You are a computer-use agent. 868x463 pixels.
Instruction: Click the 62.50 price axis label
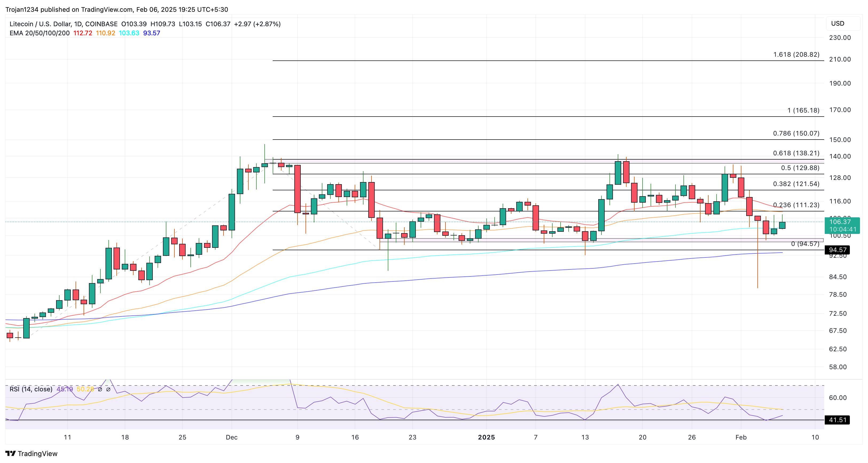click(838, 349)
